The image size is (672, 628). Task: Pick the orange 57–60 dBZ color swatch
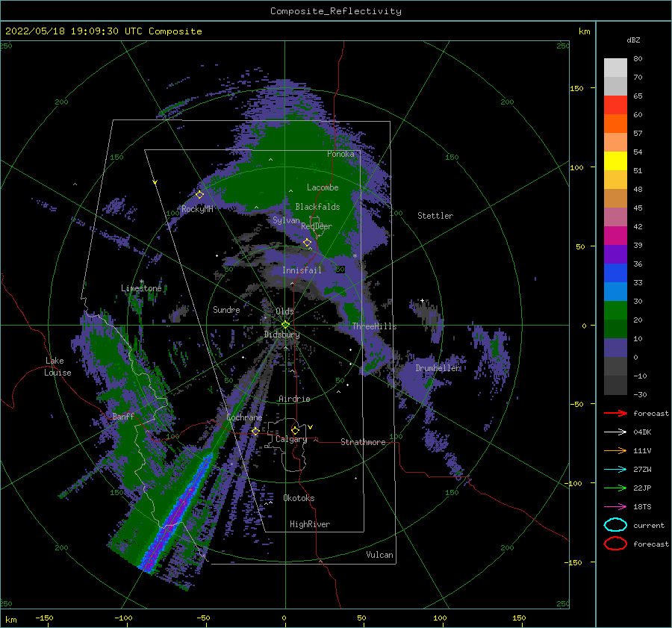point(615,124)
